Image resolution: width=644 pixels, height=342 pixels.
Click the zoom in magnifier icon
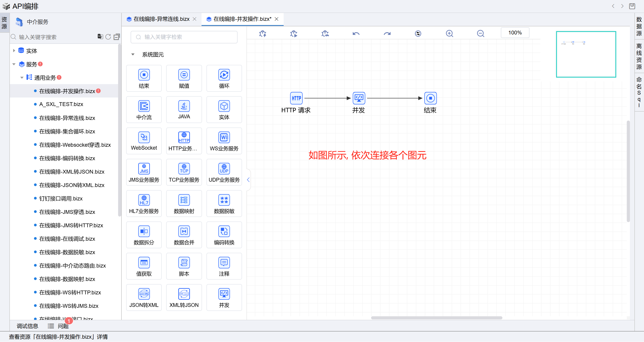[449, 34]
